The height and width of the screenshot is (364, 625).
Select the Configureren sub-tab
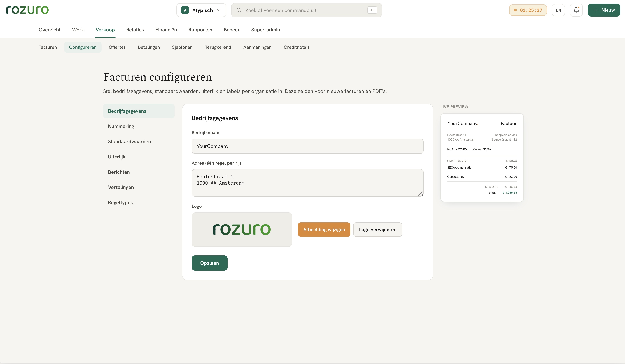[83, 47]
